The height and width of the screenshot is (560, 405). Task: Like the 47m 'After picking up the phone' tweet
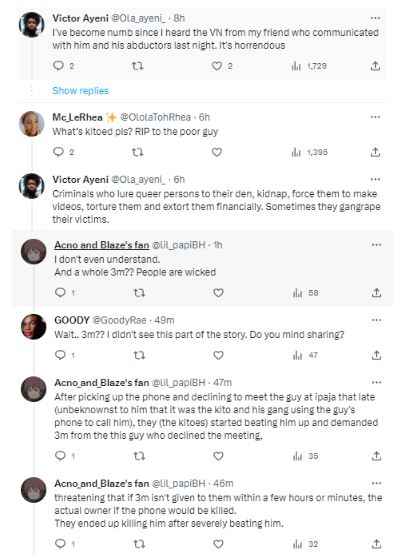click(218, 456)
